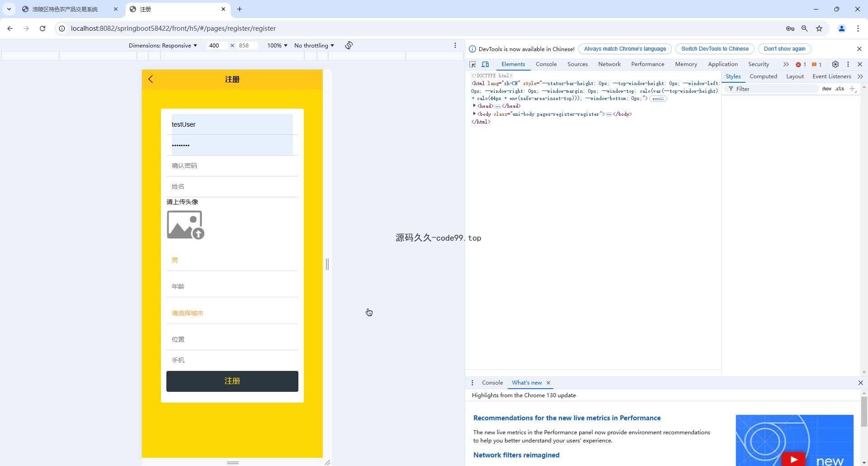The image size is (868, 466).
Task: Show more DevTools tabs with chevron
Action: coord(786,64)
